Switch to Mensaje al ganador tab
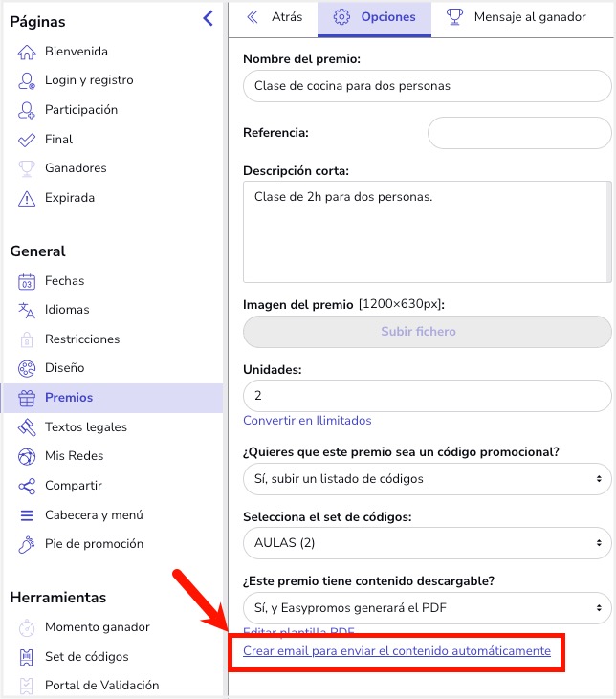The width and height of the screenshot is (616, 699). [x=517, y=17]
